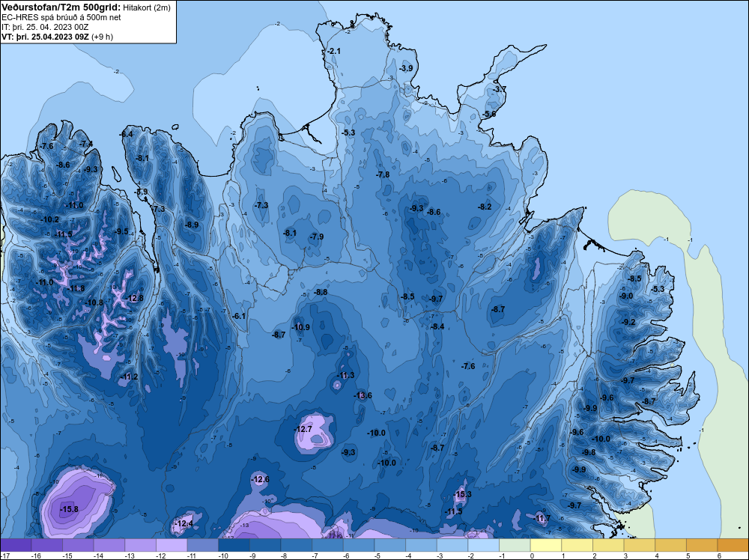Click the -7.8 temperature label

point(382,174)
